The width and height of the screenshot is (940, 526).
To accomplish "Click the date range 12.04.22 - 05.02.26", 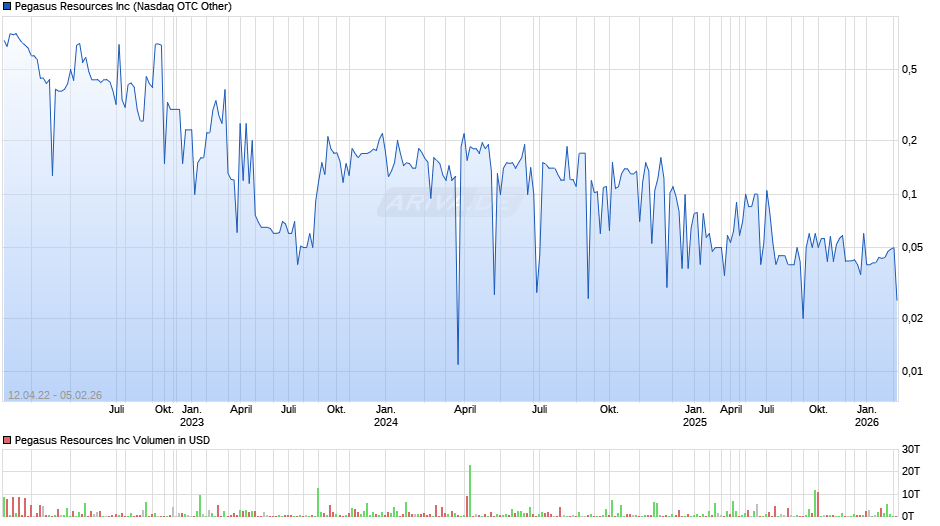I will [55, 395].
